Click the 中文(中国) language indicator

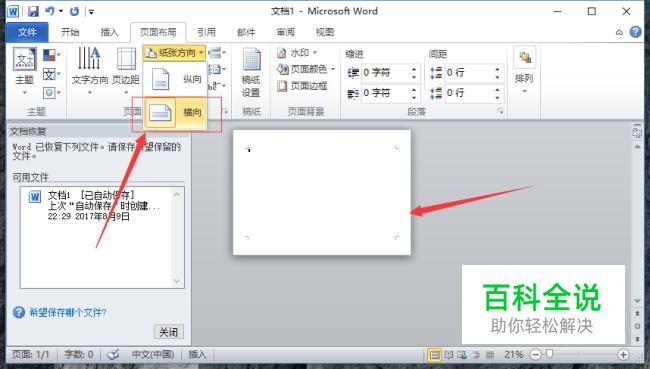153,354
